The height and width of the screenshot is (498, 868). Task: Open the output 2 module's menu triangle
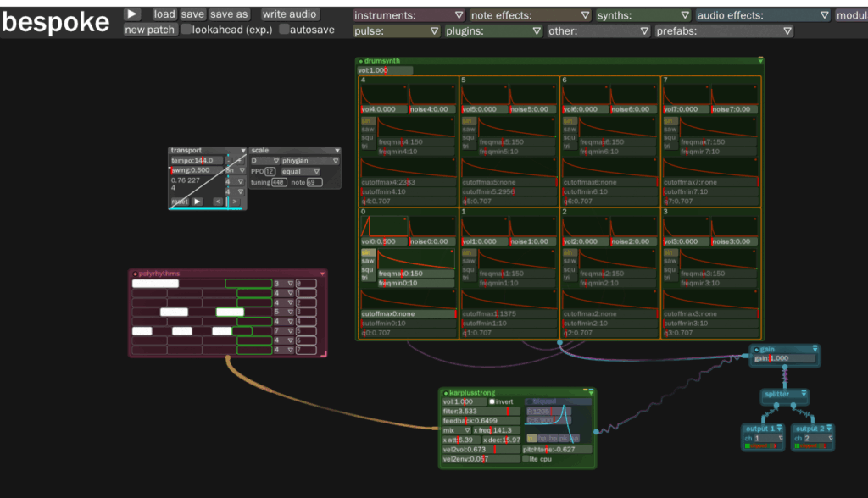coord(829,429)
